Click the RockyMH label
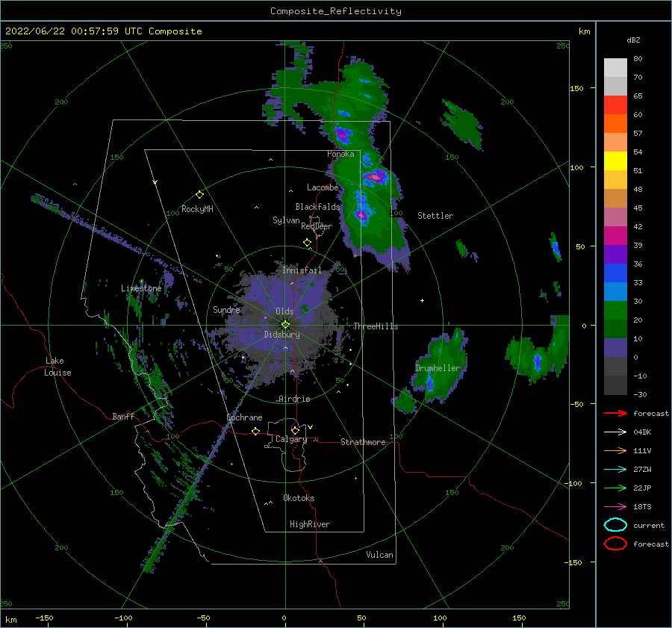This screenshot has height=628, width=672. pyautogui.click(x=197, y=209)
